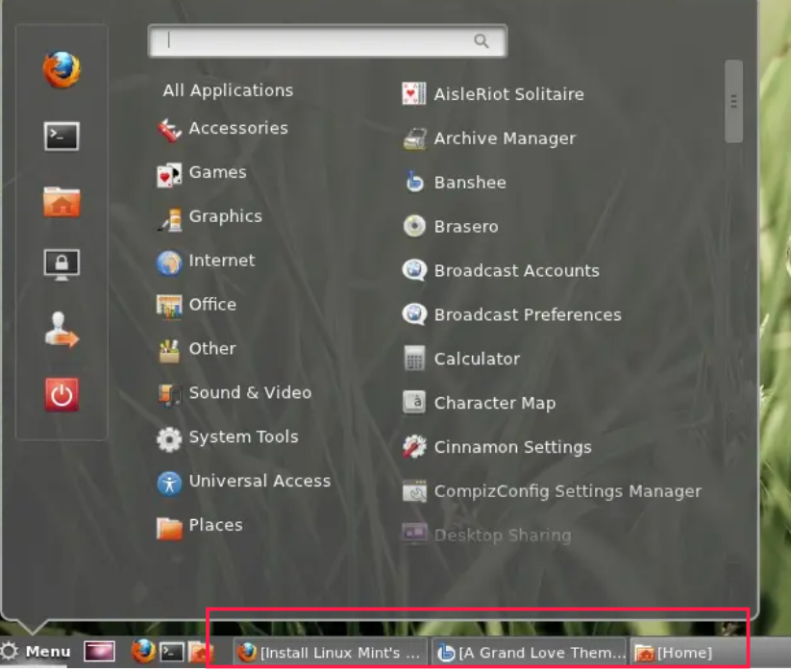Select the Office category
Viewport: 791px width, 672px height.
coord(196,305)
